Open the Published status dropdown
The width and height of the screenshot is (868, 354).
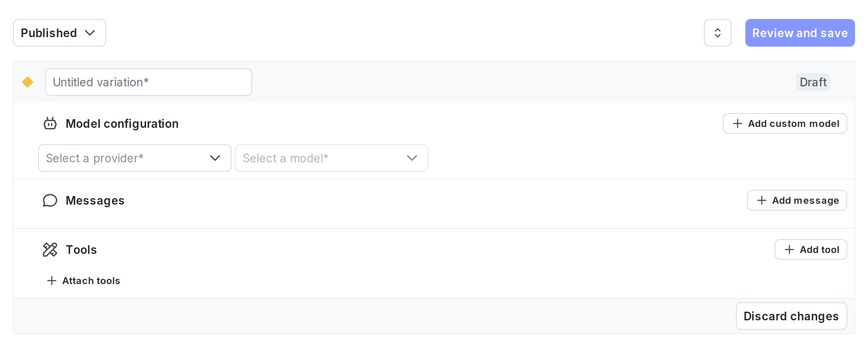pos(59,33)
